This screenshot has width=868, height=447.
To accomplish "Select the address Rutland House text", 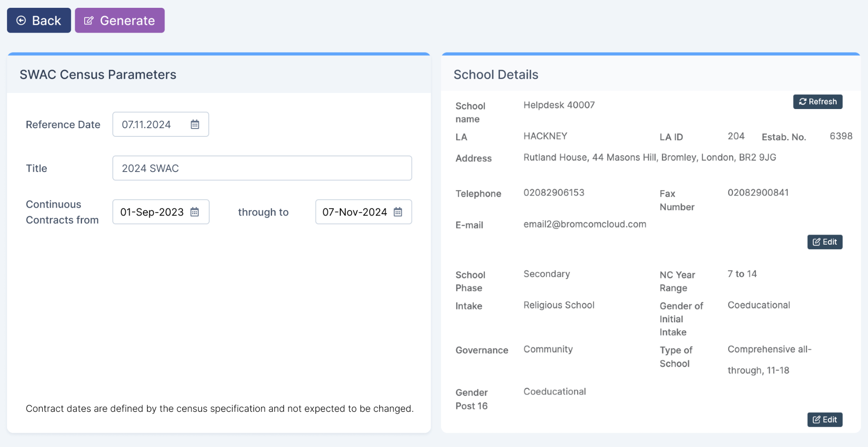I will (x=650, y=157).
